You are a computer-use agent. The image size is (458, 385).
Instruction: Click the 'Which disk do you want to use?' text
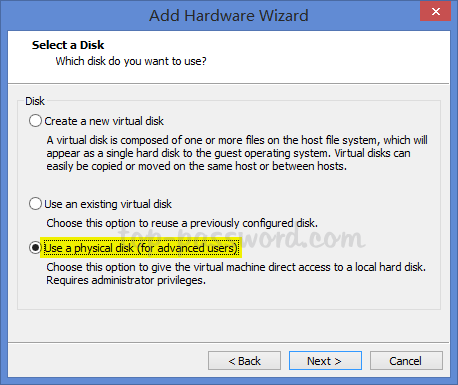[131, 61]
